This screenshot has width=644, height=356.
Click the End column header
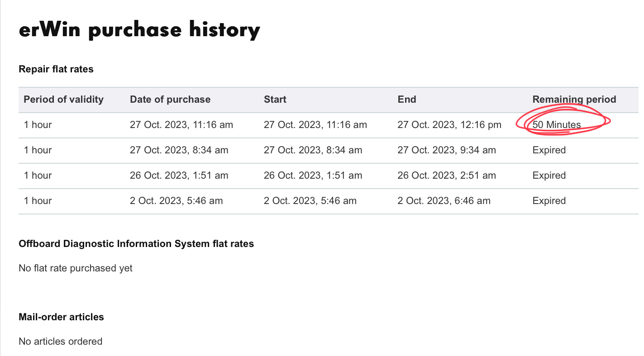(407, 100)
